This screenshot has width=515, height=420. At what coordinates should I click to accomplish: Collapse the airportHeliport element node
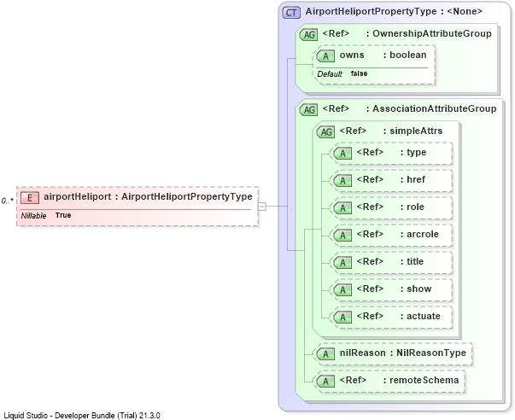tap(261, 207)
